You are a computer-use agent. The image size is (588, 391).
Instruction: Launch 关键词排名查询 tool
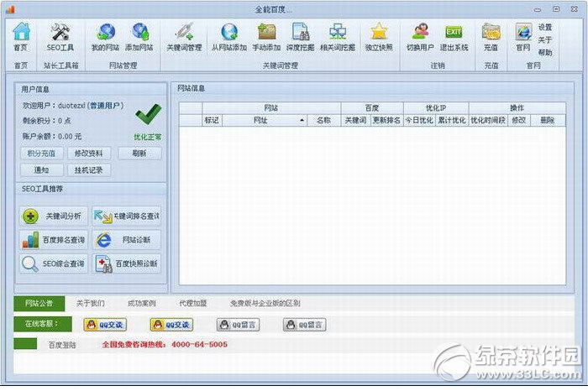pyautogui.click(x=126, y=216)
